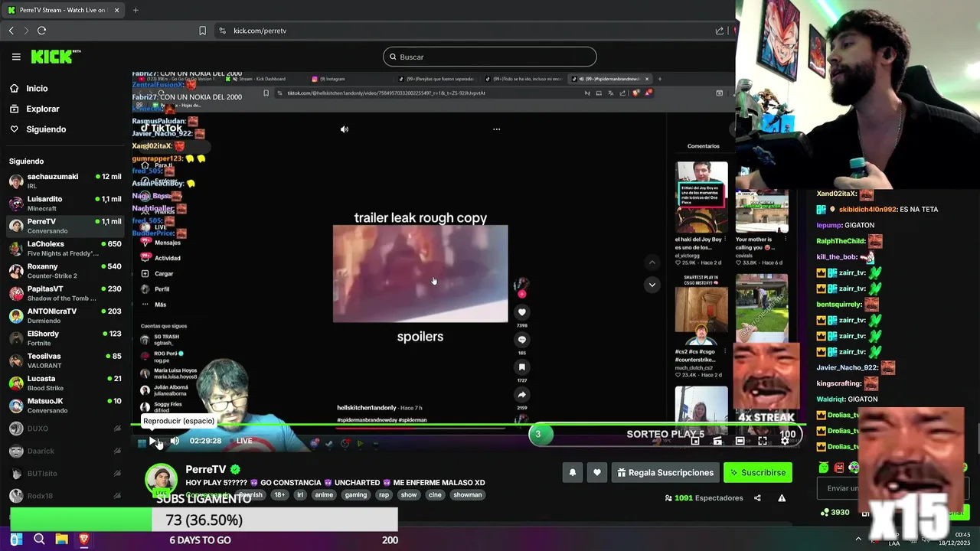Select the gaming tag
Screen dimensions: 980x551
point(355,495)
